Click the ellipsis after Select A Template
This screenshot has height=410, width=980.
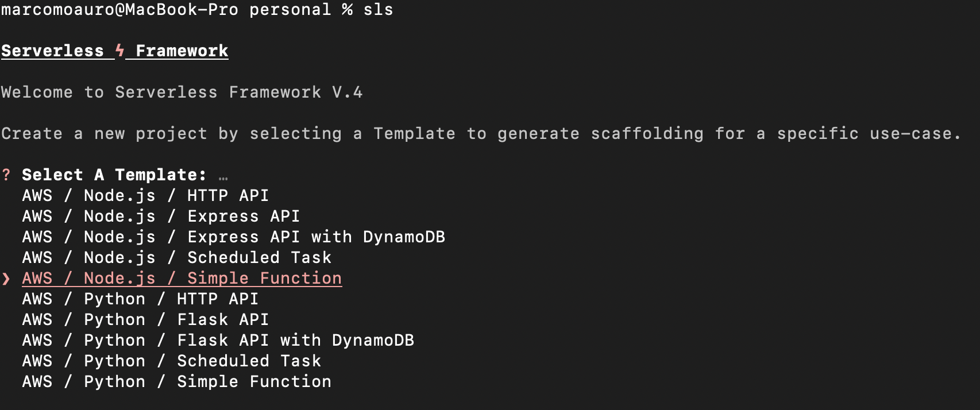[x=223, y=177]
